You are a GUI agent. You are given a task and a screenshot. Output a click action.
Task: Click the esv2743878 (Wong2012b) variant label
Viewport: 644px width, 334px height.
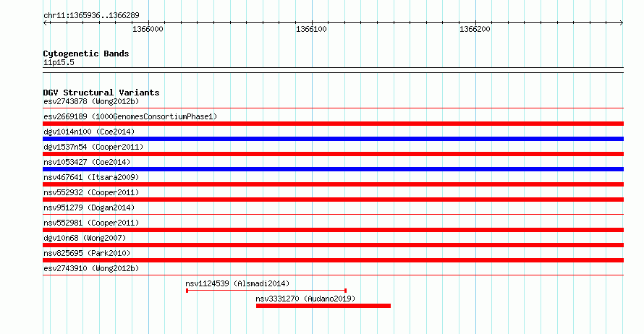[91, 101]
